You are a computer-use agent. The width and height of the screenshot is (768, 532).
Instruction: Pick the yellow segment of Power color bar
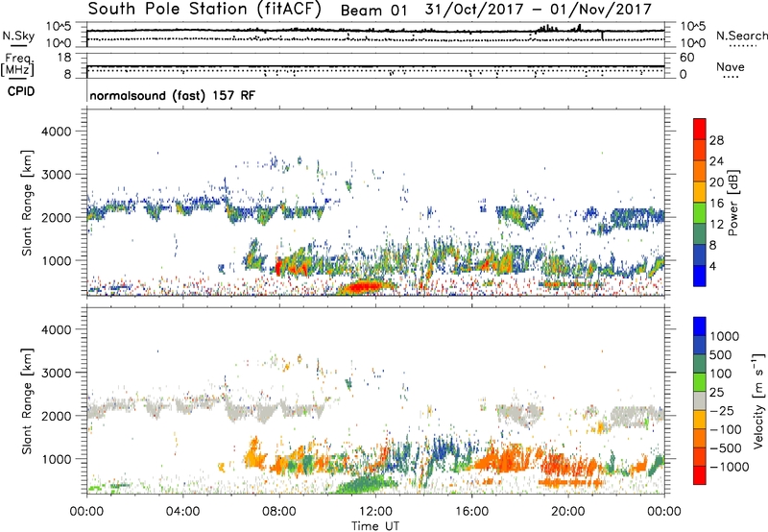(700, 192)
